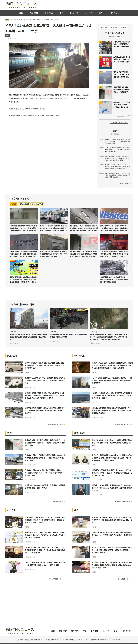The width and height of the screenshot is (138, 644).
Task: Click the 福岡TNCニュース header logo
Action: (x=22, y=5)
